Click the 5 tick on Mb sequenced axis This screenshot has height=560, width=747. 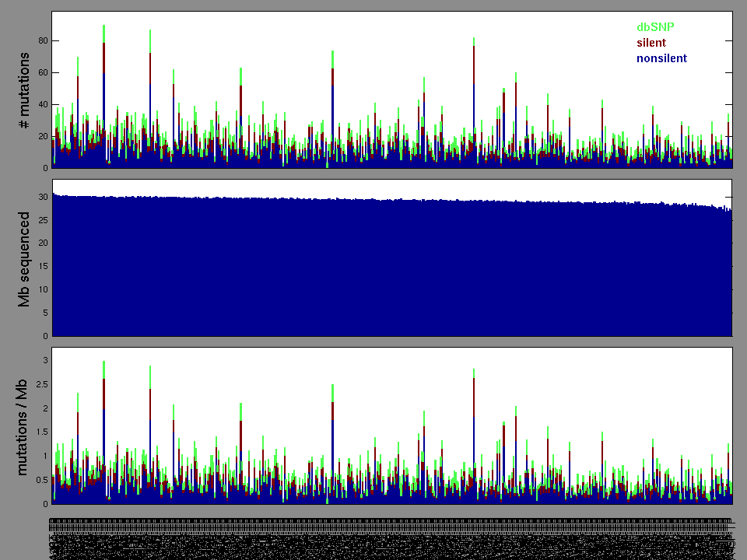click(44, 313)
